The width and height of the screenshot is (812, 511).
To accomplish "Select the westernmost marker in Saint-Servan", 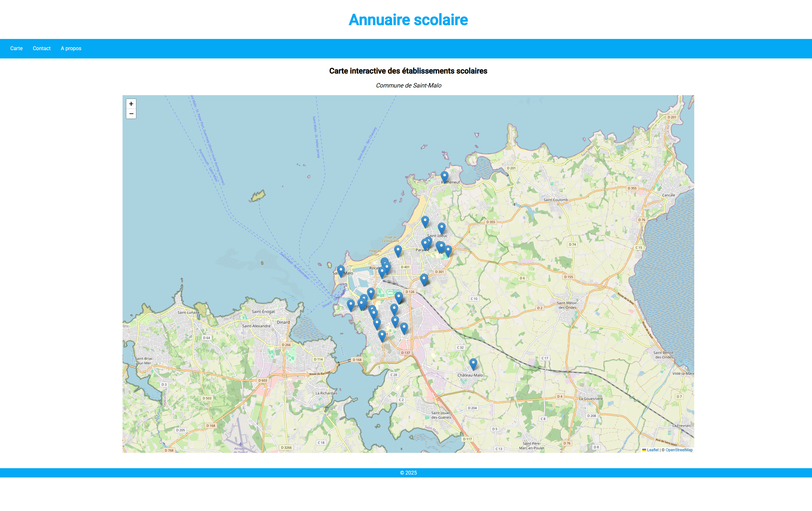I will [351, 304].
